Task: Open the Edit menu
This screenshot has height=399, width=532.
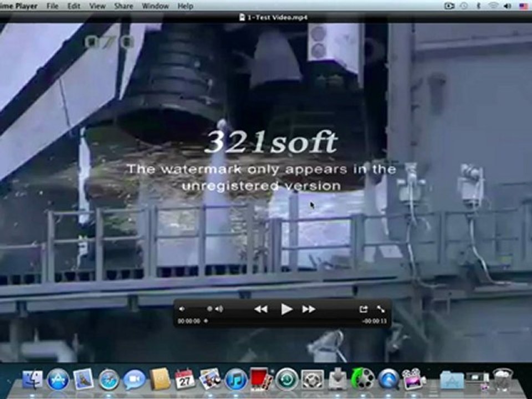Action: 74,6
